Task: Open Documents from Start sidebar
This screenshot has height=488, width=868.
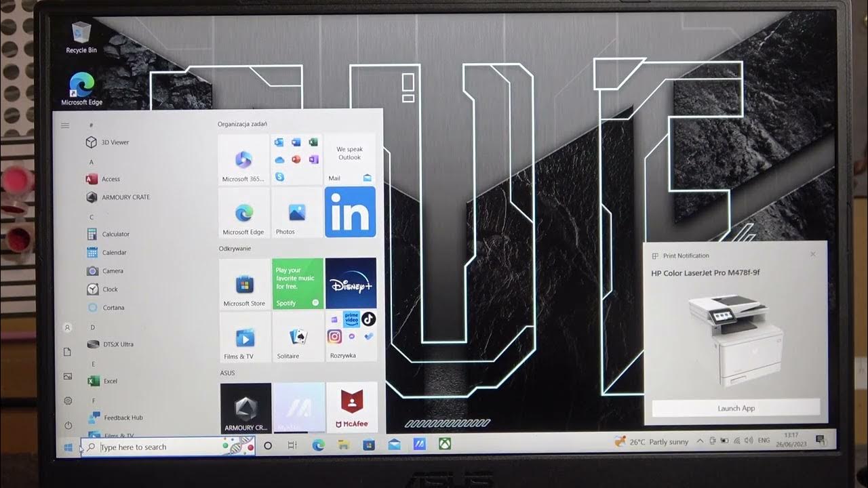Action: 67,352
